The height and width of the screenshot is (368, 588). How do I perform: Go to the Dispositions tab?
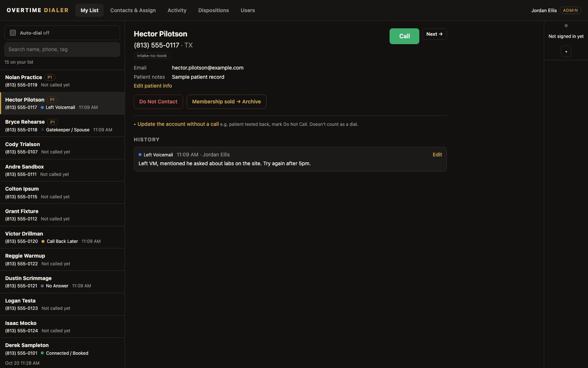214,10
